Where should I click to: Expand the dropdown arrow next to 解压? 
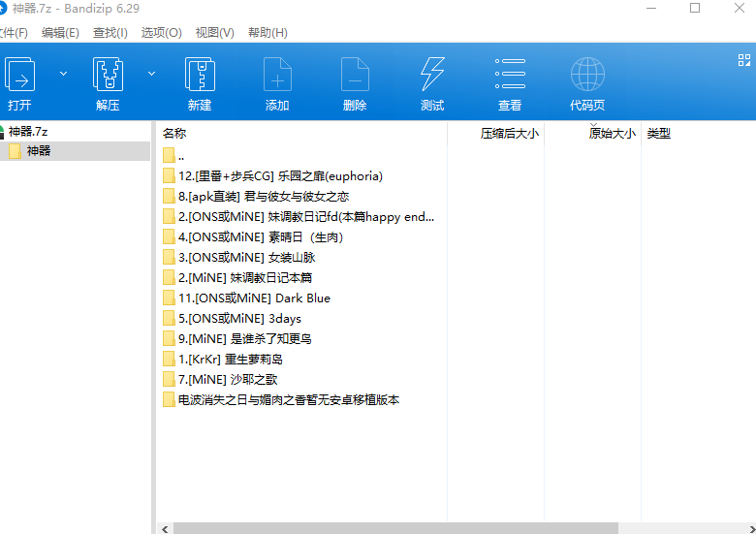coord(151,74)
